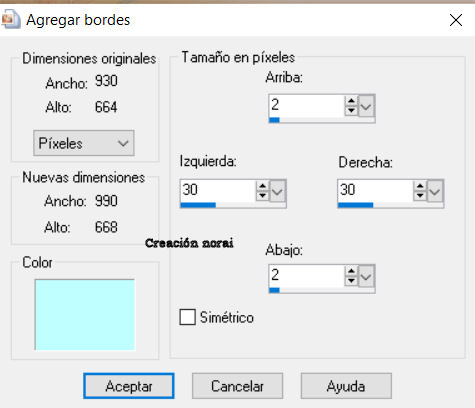The image size is (475, 408).
Task: Decrease the Izquierda value with down arrow
Action: [262, 196]
